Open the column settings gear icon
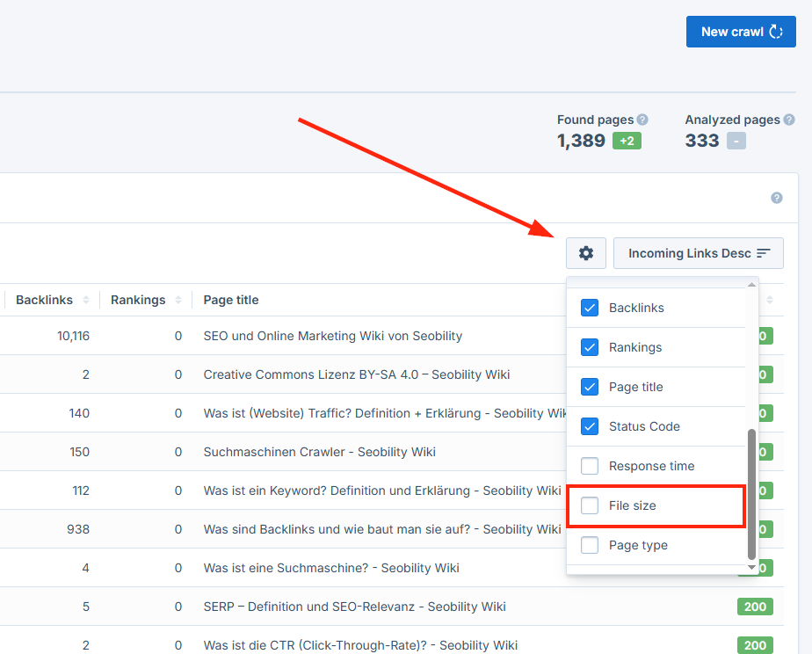The width and height of the screenshot is (812, 654). coord(585,253)
